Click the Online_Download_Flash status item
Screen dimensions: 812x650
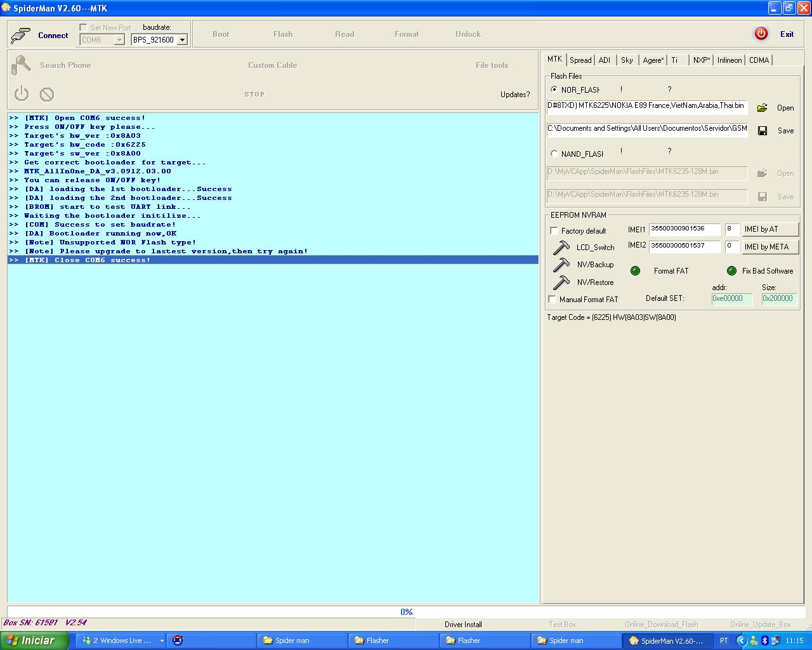(x=661, y=625)
